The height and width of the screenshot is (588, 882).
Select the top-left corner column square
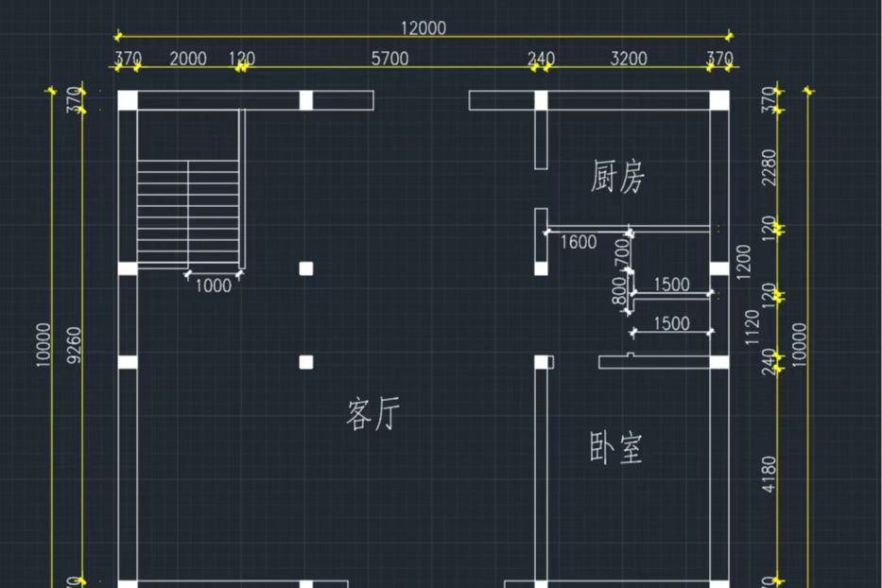pyautogui.click(x=128, y=101)
